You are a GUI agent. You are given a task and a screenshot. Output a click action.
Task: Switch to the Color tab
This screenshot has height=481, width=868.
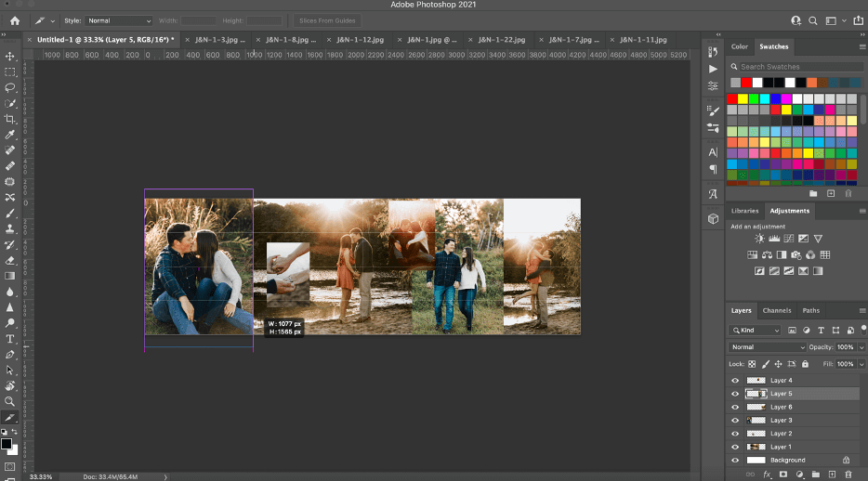739,47
